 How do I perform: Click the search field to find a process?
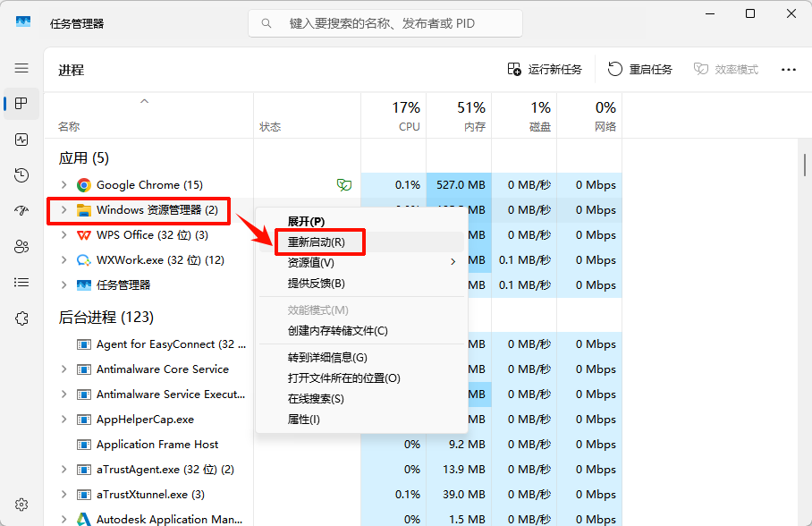385,23
